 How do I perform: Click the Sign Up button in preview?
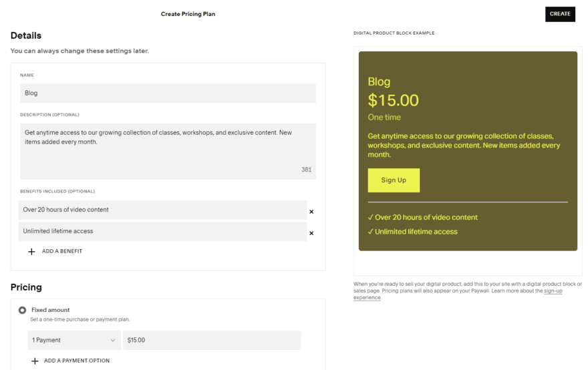point(394,180)
